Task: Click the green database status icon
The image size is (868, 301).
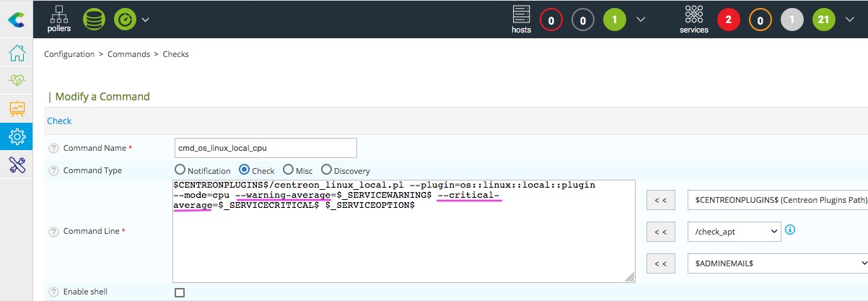Action: (x=94, y=19)
